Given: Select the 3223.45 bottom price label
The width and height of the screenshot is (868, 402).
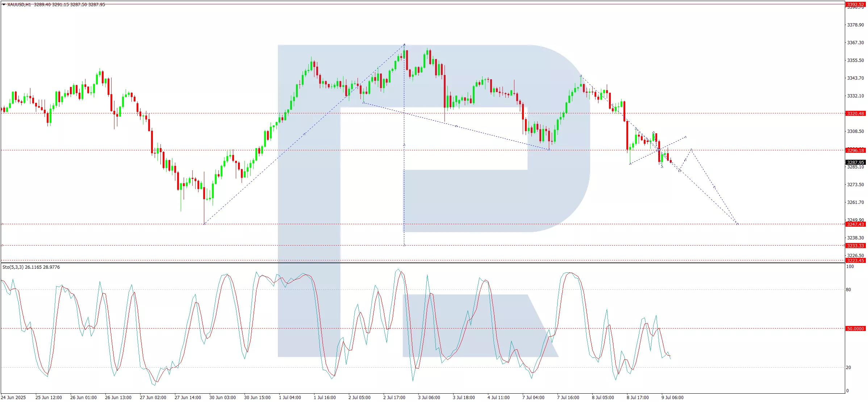Looking at the screenshot, I should (x=855, y=260).
